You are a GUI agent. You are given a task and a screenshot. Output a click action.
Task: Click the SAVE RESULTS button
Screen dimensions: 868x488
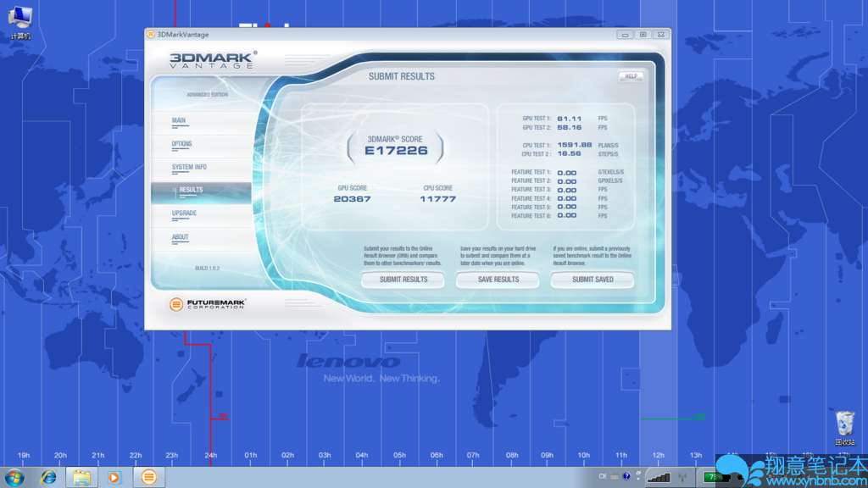[x=498, y=280]
